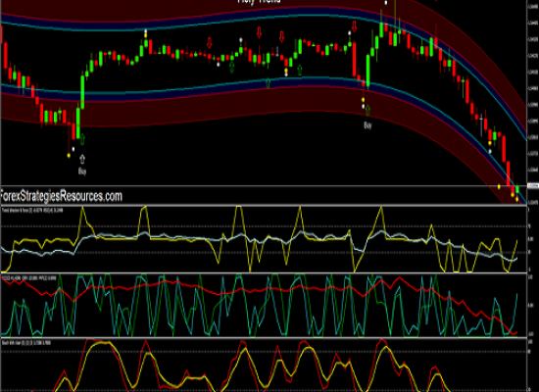This screenshot has height=392, width=539.
Task: Select the tall red candle before the second Buy
Action: coord(355,59)
